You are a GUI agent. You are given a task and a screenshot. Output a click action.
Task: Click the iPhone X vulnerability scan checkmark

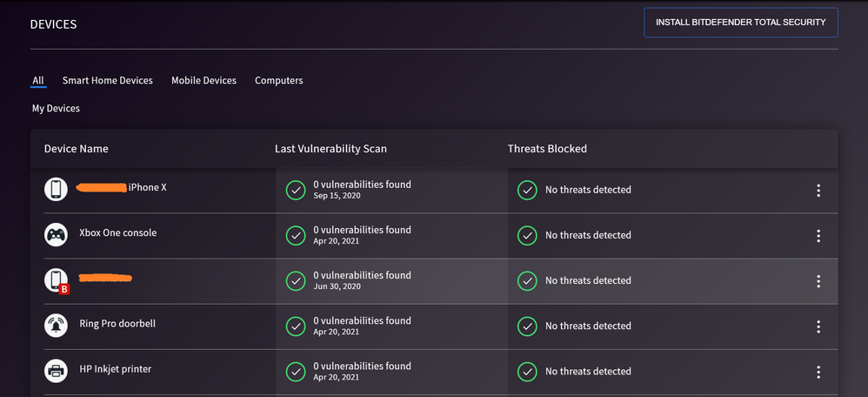point(296,189)
